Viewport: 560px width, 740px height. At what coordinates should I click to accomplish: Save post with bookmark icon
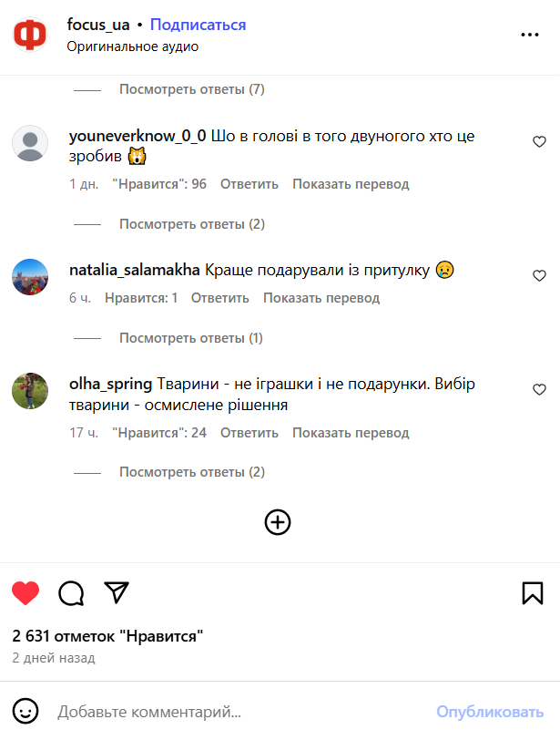[533, 593]
